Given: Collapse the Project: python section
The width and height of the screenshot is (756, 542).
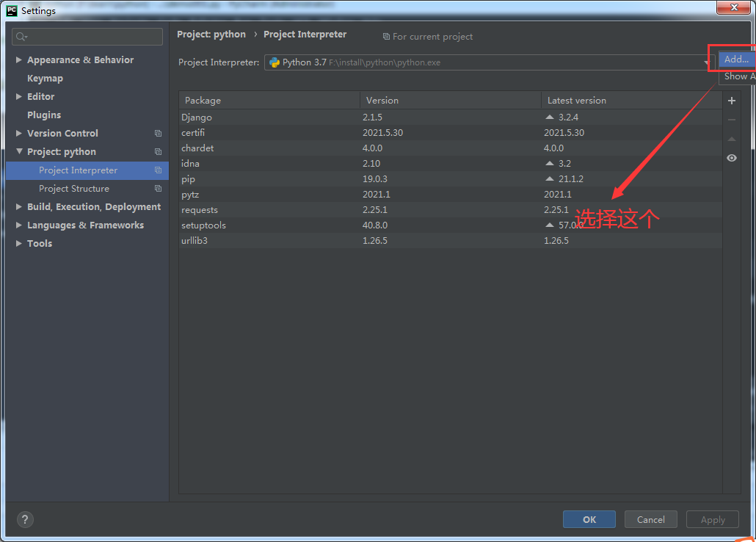Looking at the screenshot, I should point(19,151).
